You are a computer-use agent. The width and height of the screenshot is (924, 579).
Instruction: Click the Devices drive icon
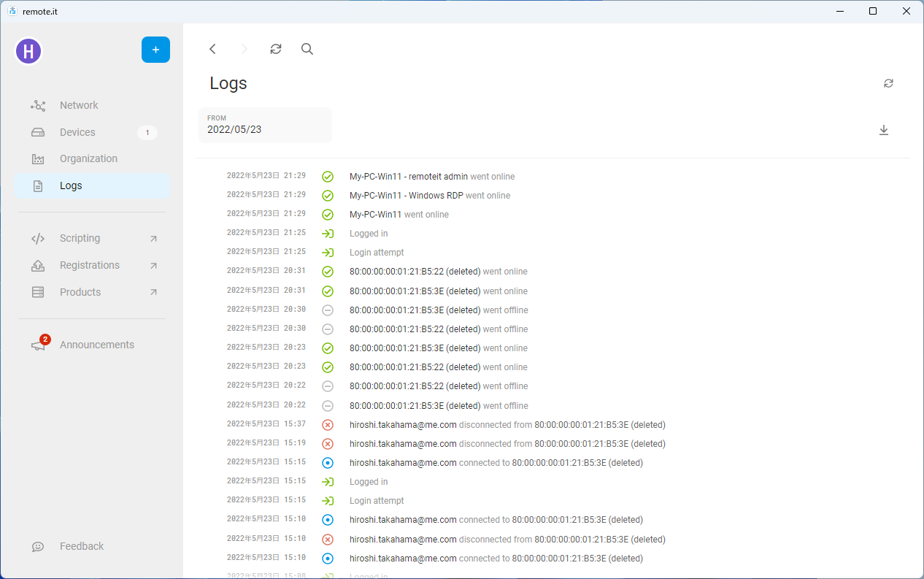[38, 132]
